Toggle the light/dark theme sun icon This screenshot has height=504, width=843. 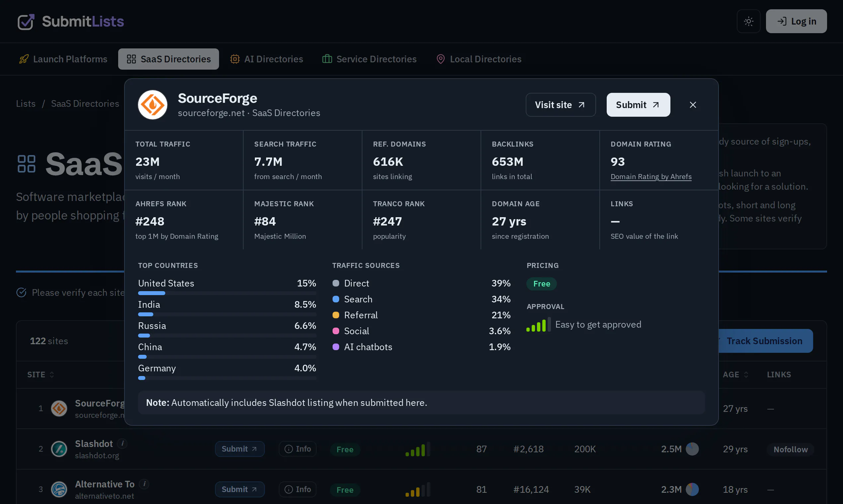pyautogui.click(x=748, y=21)
